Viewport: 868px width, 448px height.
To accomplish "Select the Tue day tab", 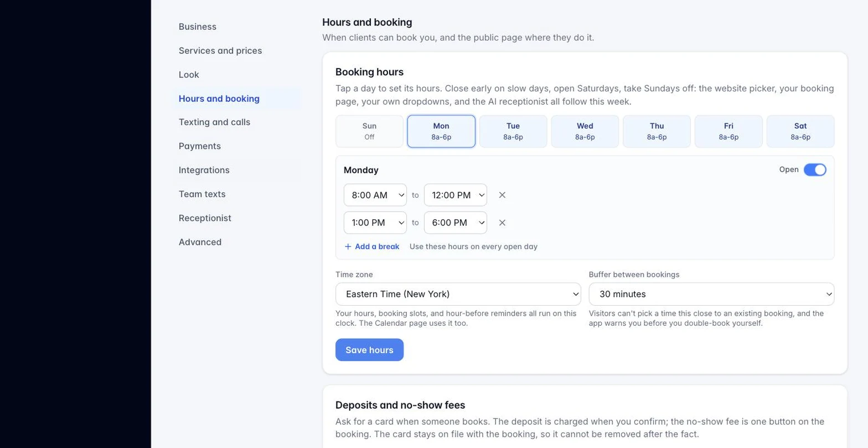I will [x=513, y=131].
